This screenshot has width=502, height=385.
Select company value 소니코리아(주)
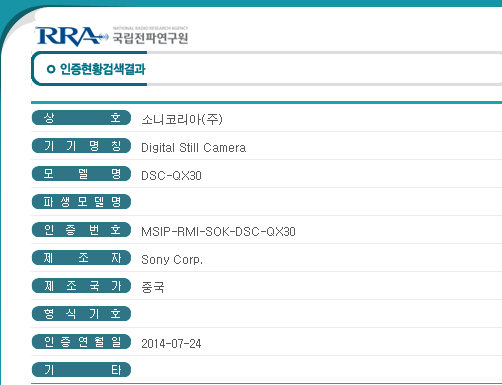pos(182,119)
